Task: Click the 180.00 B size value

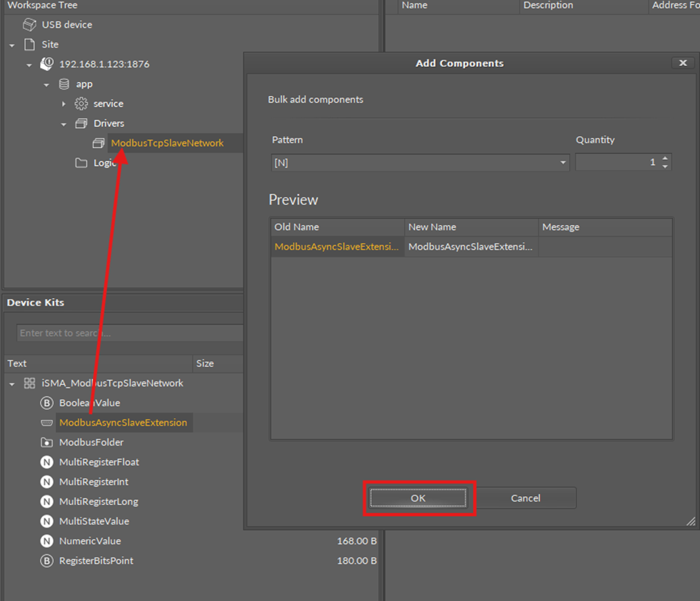Action: (x=357, y=561)
